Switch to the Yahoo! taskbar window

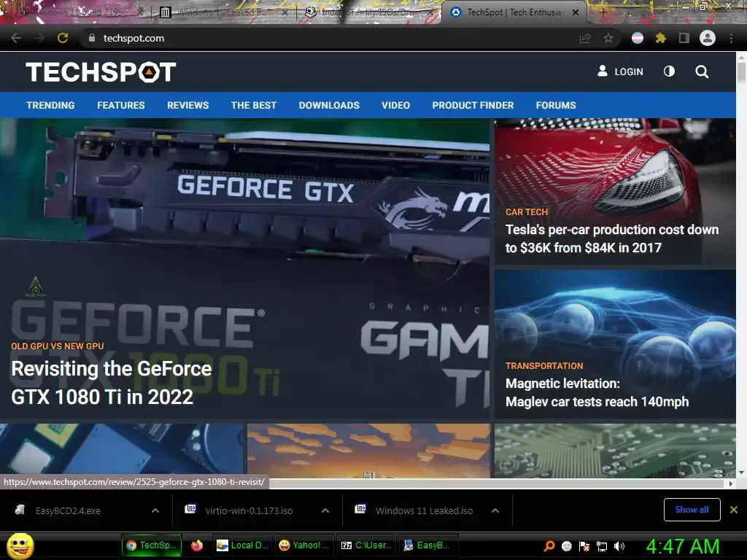[304, 545]
